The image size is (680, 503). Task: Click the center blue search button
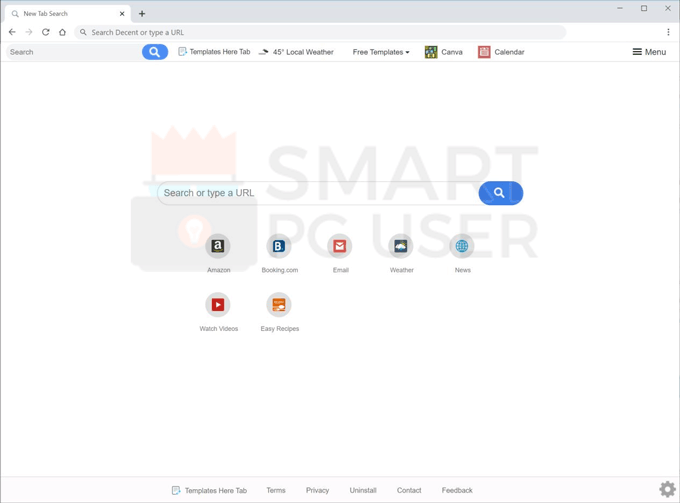point(500,193)
